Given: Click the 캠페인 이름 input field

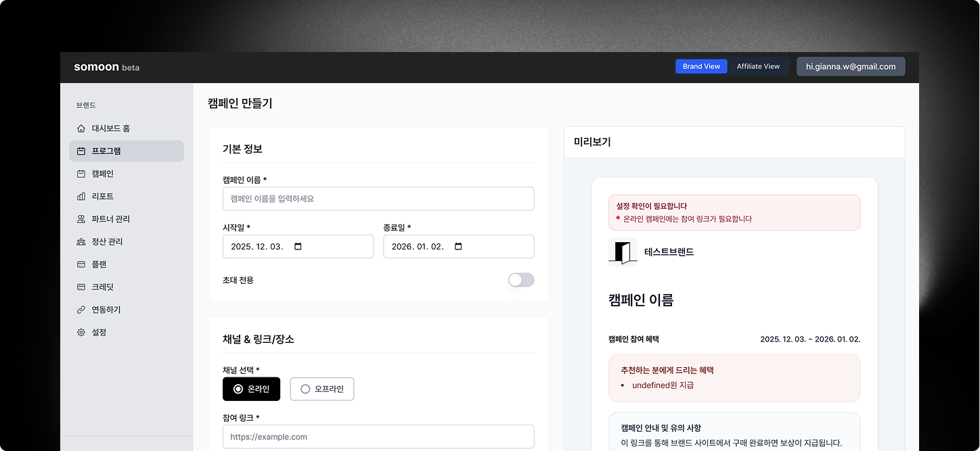Looking at the screenshot, I should 378,199.
